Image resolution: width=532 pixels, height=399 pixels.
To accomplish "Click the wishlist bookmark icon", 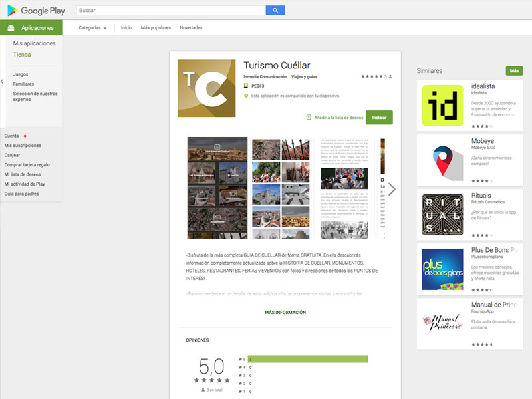I will [309, 118].
